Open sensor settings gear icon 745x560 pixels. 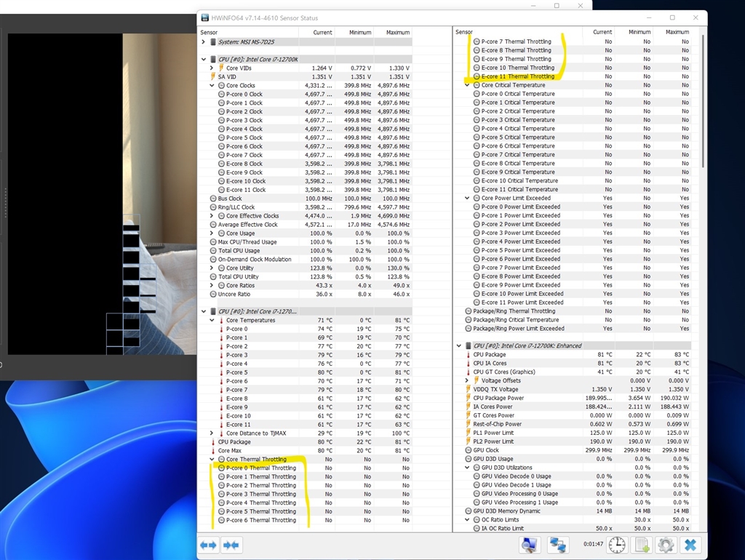click(x=666, y=545)
